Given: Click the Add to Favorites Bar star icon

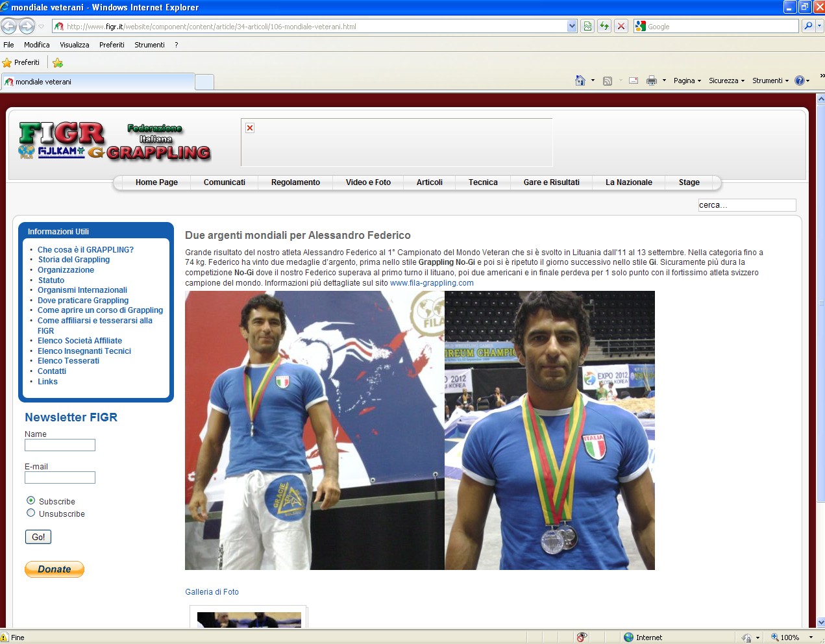Looking at the screenshot, I should [x=58, y=63].
